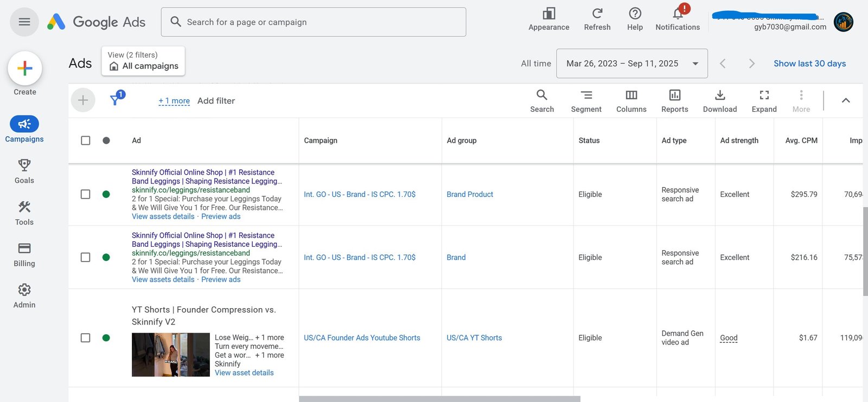Click Show last 30 days link
The width and height of the screenshot is (868, 402).
pyautogui.click(x=809, y=63)
